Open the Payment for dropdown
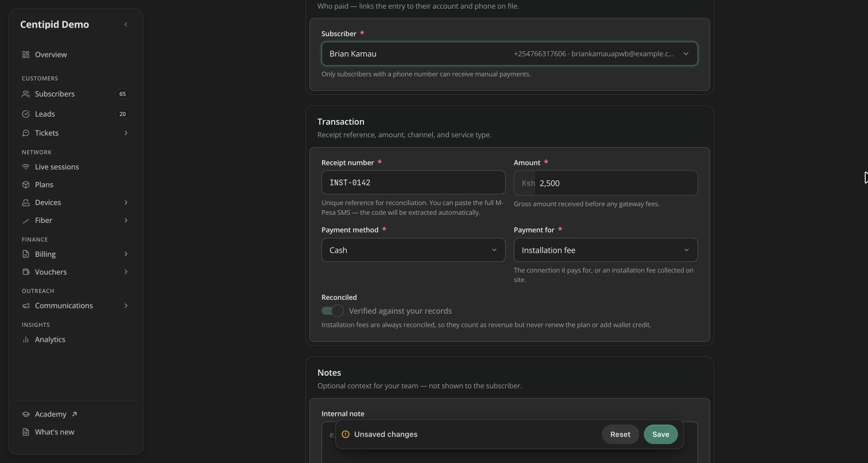The image size is (868, 463). (x=606, y=250)
